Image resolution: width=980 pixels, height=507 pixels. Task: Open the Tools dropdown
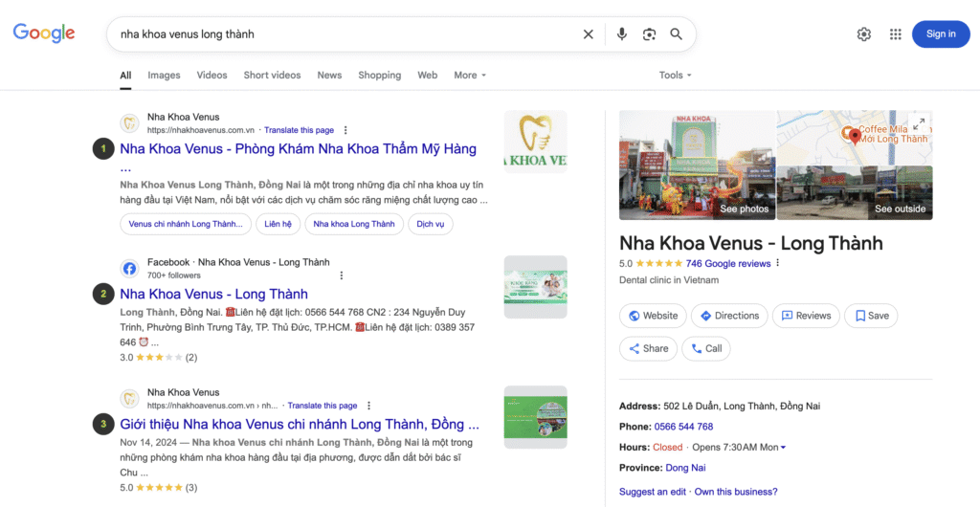[x=675, y=75]
